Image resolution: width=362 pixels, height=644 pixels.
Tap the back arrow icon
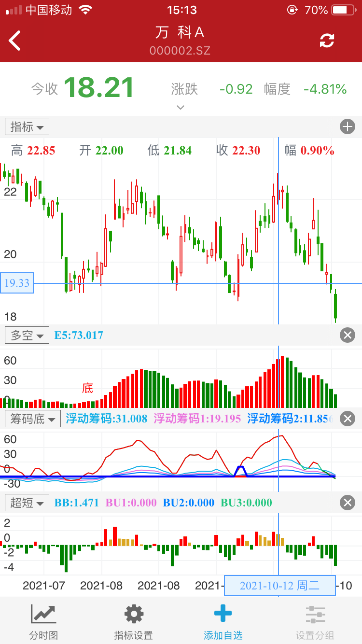click(15, 41)
